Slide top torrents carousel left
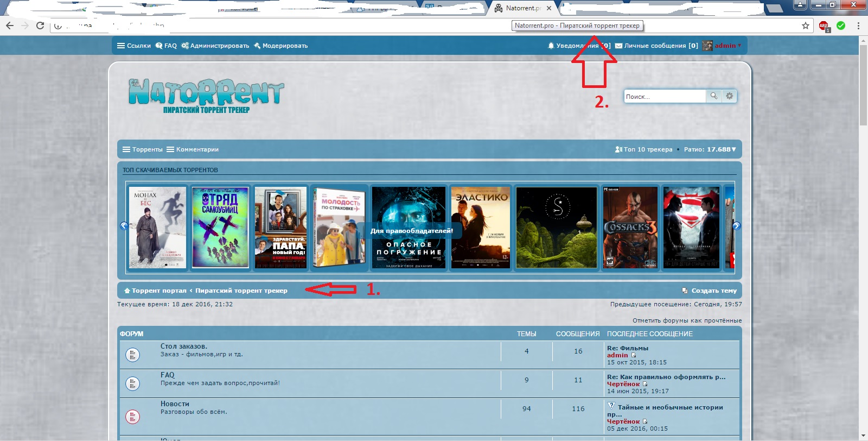Image resolution: width=868 pixels, height=441 pixels. coord(124,226)
